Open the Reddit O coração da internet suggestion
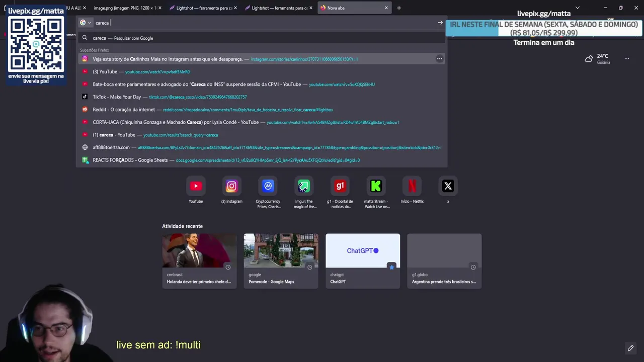This screenshot has height=362, width=644. point(262,110)
